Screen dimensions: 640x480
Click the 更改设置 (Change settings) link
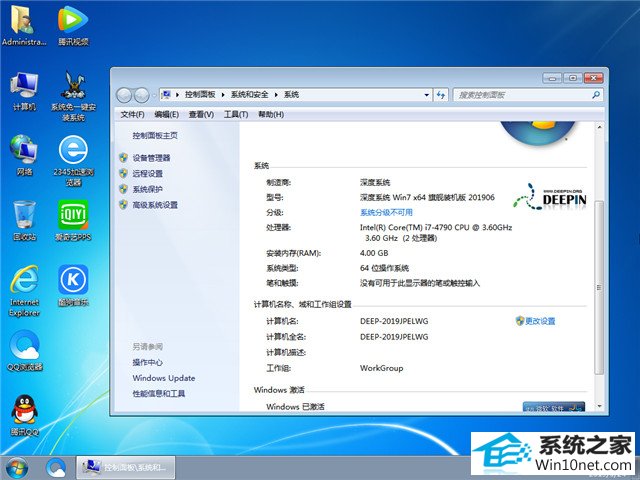(540, 321)
